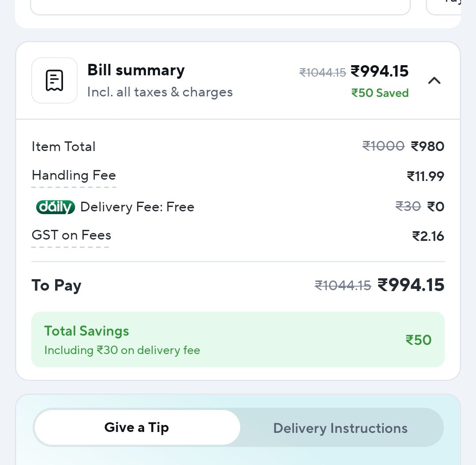Click the Incl. all taxes & charges subtitle
476x465 pixels.
(160, 92)
